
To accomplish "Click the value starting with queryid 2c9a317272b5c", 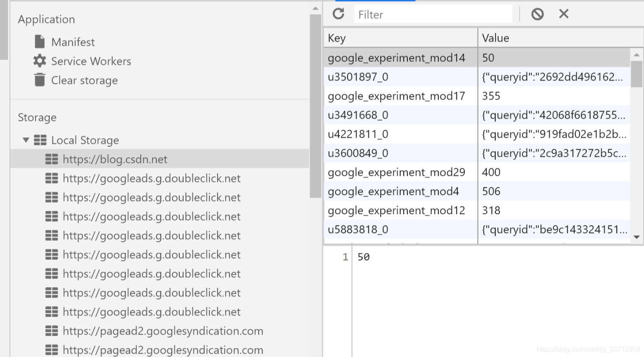I will [x=554, y=153].
